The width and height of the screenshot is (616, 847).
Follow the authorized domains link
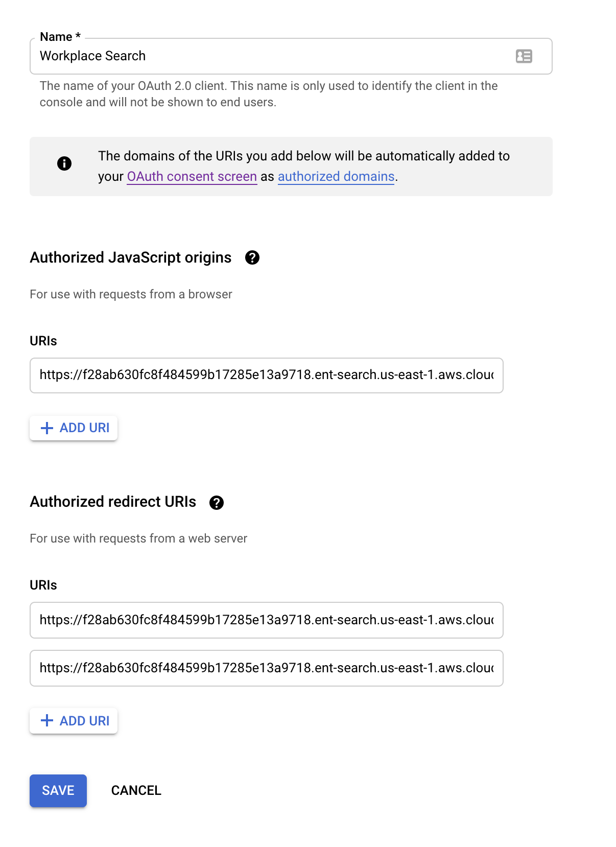(x=336, y=177)
